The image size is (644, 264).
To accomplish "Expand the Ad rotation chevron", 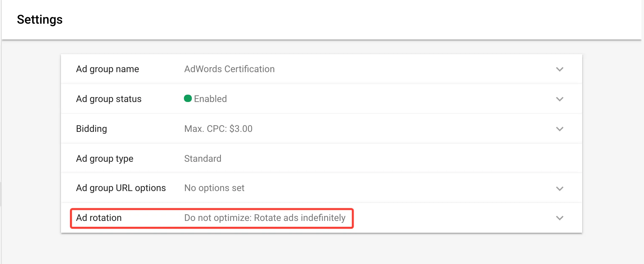I will (x=560, y=218).
